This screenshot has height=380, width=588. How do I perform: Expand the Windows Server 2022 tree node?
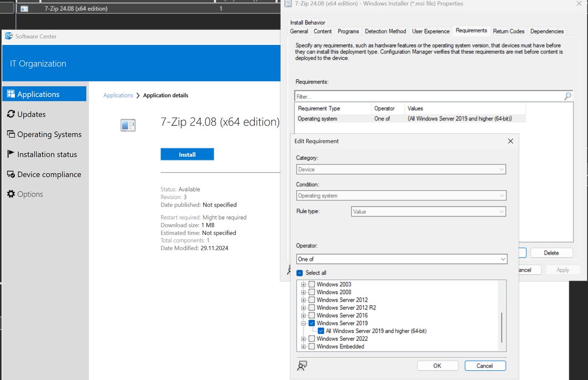pyautogui.click(x=304, y=339)
